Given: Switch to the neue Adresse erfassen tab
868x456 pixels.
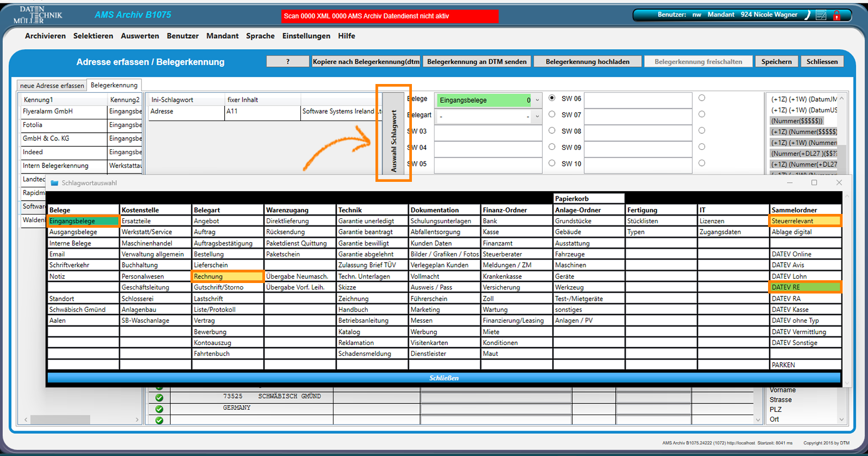Looking at the screenshot, I should pyautogui.click(x=52, y=86).
